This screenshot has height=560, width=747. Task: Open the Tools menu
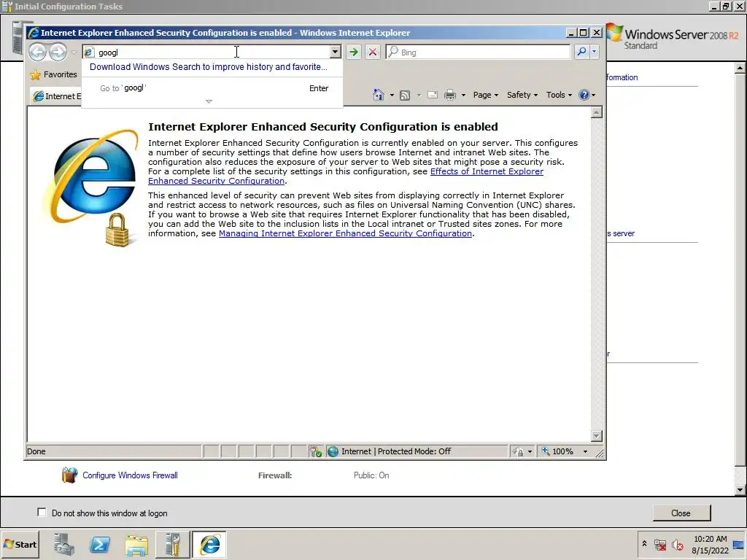(559, 95)
